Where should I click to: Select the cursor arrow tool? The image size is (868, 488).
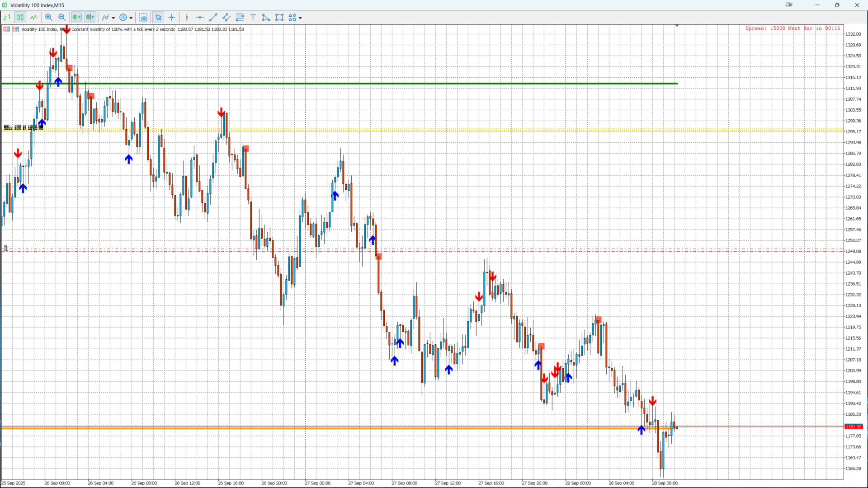pos(158,18)
